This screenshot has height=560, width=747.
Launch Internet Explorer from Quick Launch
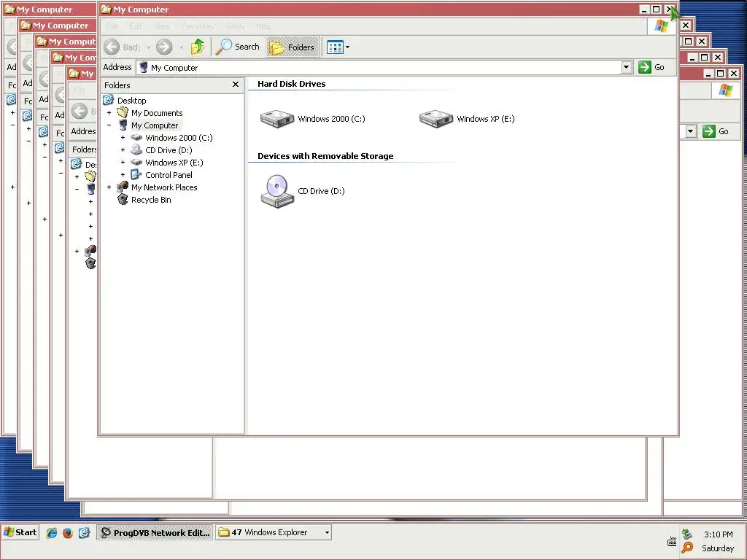tap(52, 532)
